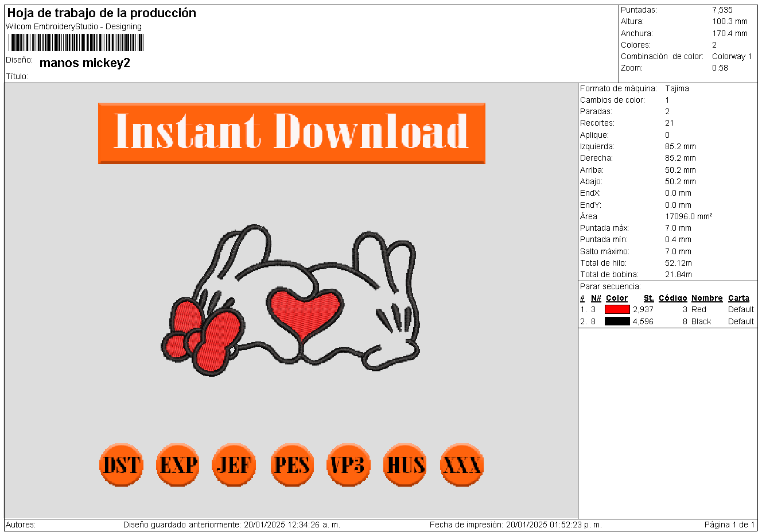The height and width of the screenshot is (532, 762).
Task: Select the Área value "17096.0 mm²"
Action: 689,216
